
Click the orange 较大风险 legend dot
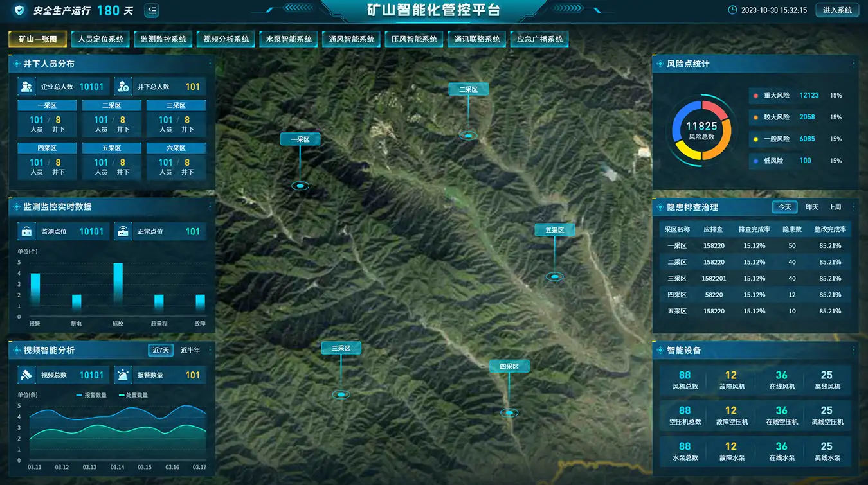coord(755,118)
